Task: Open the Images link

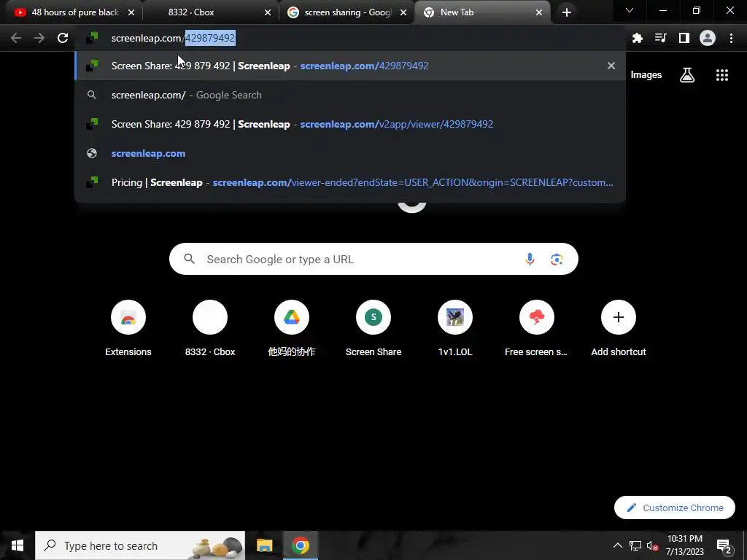Action: (x=646, y=75)
